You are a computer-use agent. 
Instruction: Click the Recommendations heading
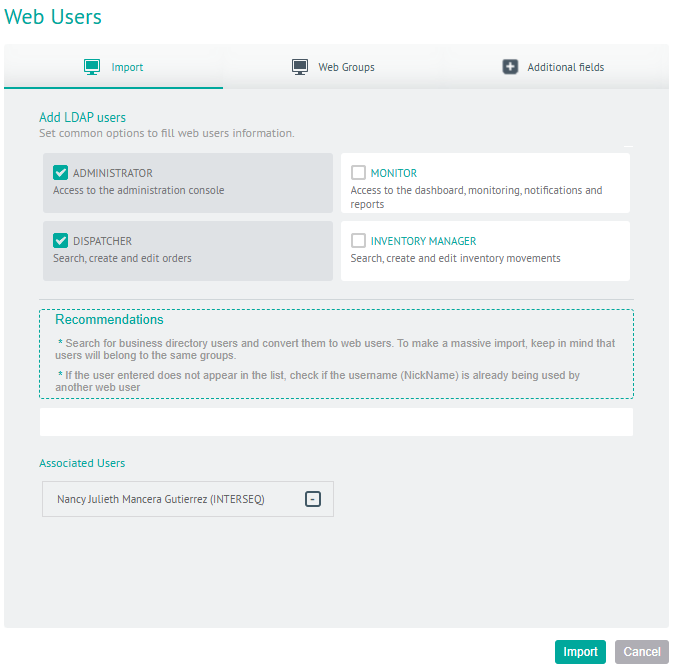[109, 320]
